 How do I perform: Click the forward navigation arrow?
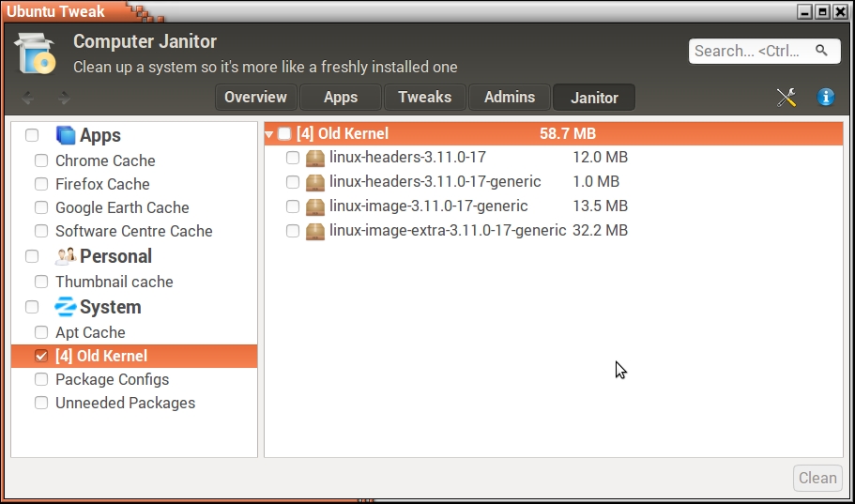click(63, 98)
